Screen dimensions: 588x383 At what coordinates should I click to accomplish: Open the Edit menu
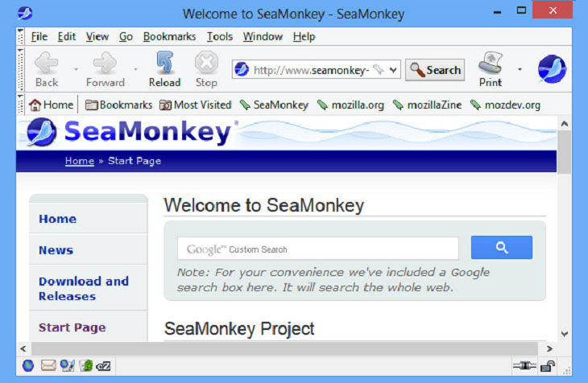(x=67, y=37)
